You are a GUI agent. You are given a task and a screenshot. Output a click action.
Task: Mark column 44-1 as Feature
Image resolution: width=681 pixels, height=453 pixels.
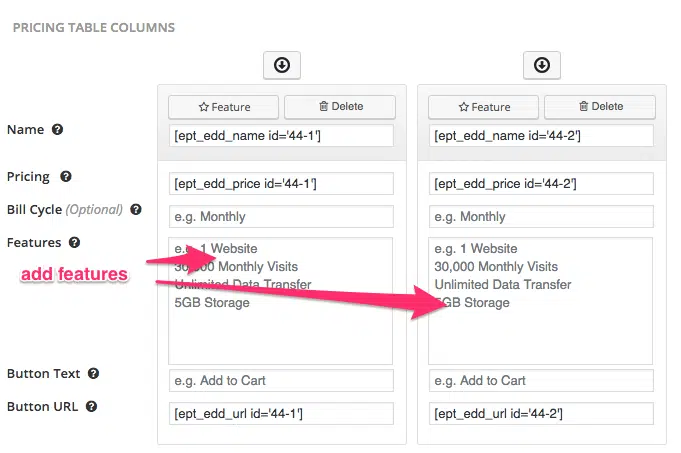coord(223,107)
